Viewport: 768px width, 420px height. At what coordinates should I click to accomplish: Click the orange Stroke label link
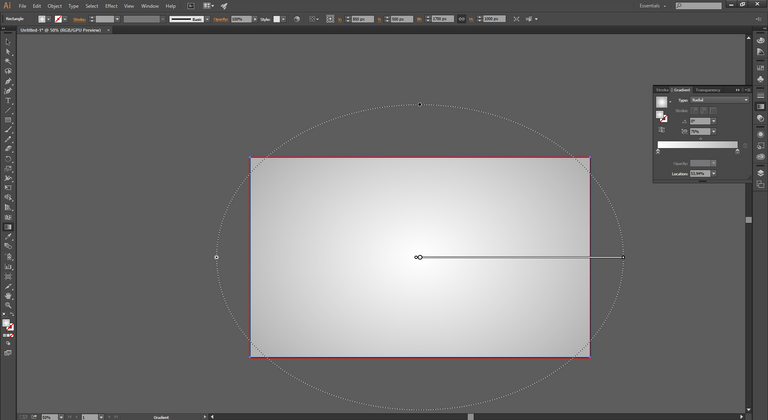(x=79, y=19)
